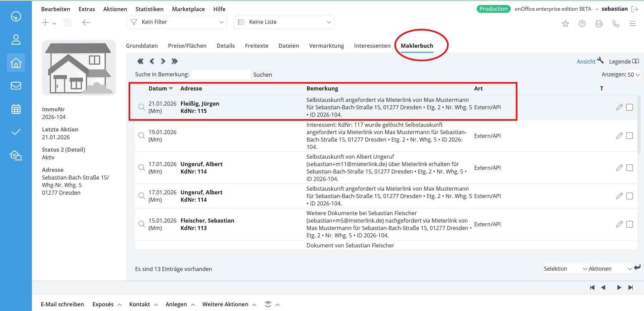The width and height of the screenshot is (644, 311).
Task: Open the calendar icon in sidebar
Action: pos(16,109)
